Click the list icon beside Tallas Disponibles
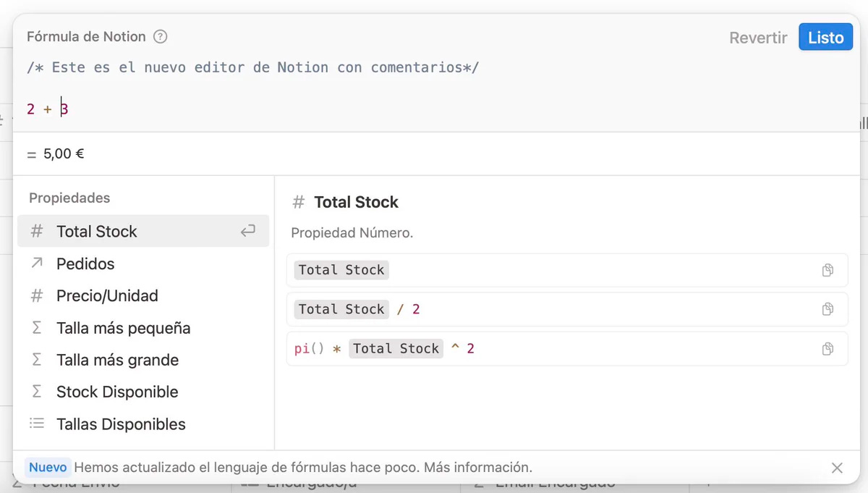868x493 pixels. pos(37,424)
